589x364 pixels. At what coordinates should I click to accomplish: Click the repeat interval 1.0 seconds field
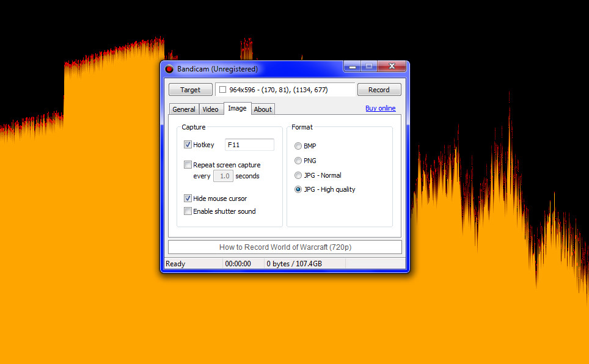coord(224,176)
